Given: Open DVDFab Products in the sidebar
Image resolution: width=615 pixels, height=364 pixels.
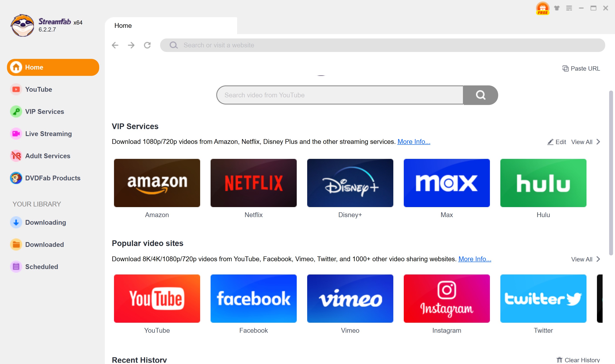Looking at the screenshot, I should (x=53, y=178).
